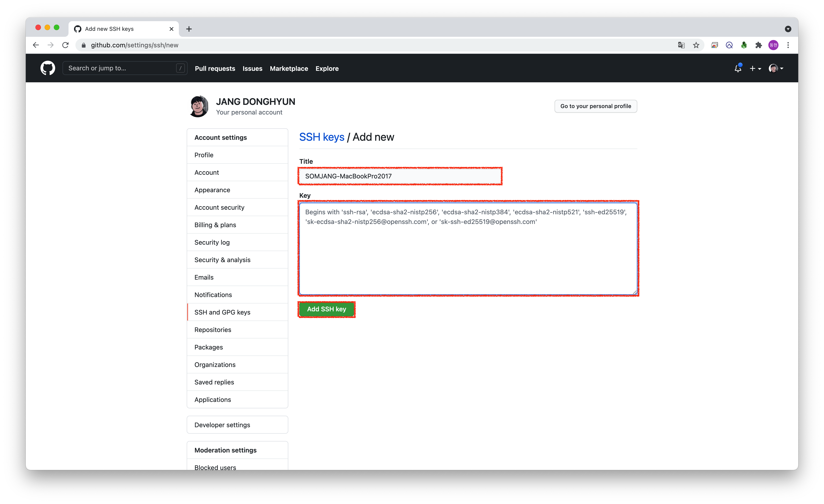
Task: Click the JANG DONGHYUN profile avatar
Action: tap(199, 106)
